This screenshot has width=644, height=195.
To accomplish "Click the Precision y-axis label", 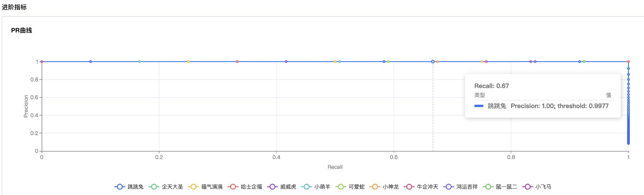I will [26, 106].
